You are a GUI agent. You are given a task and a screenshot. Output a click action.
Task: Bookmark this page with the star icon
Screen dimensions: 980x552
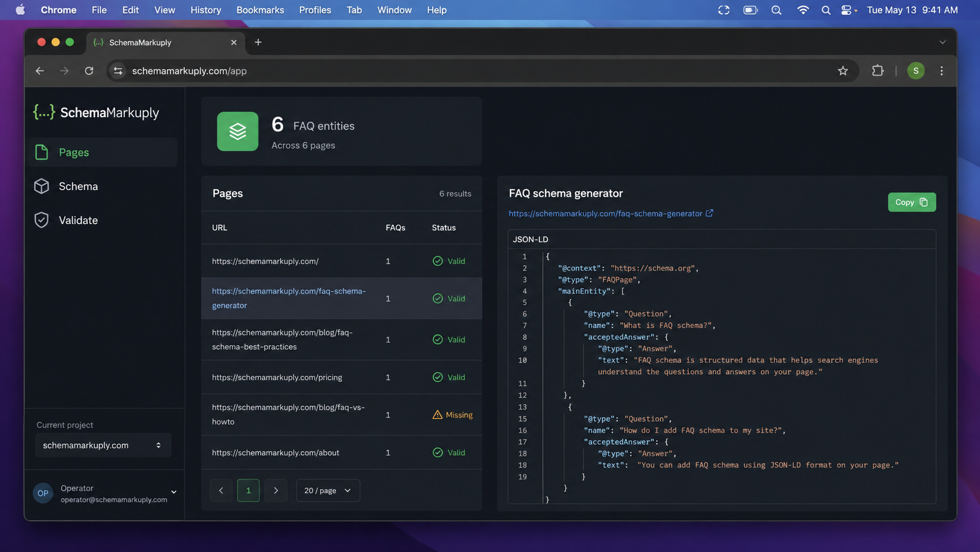[x=843, y=71]
